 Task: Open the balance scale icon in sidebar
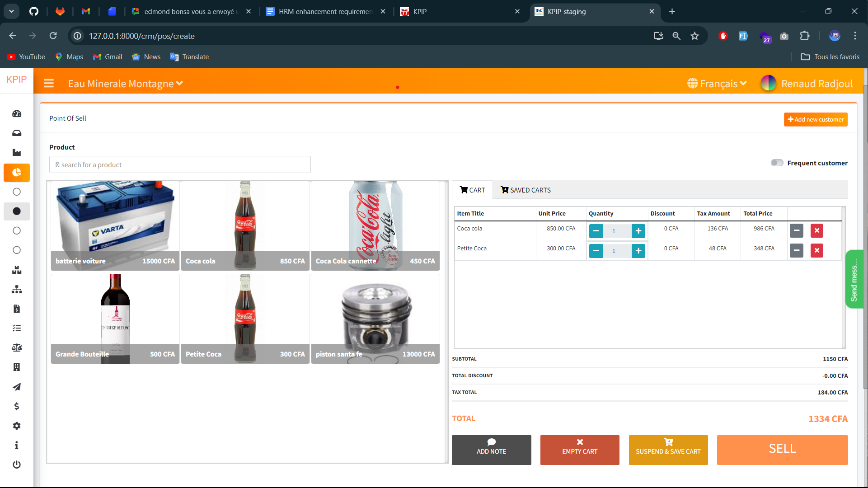17,348
